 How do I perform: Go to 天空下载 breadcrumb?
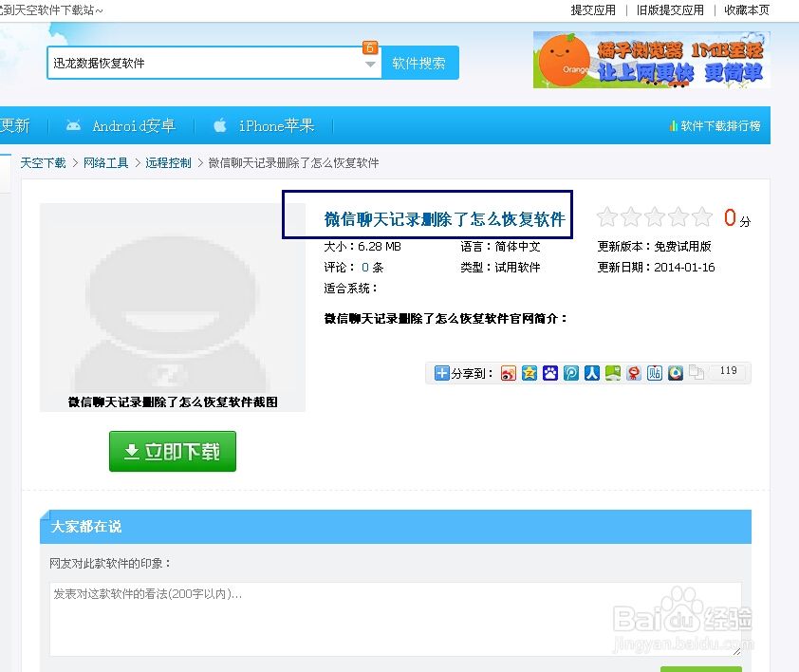coord(43,162)
